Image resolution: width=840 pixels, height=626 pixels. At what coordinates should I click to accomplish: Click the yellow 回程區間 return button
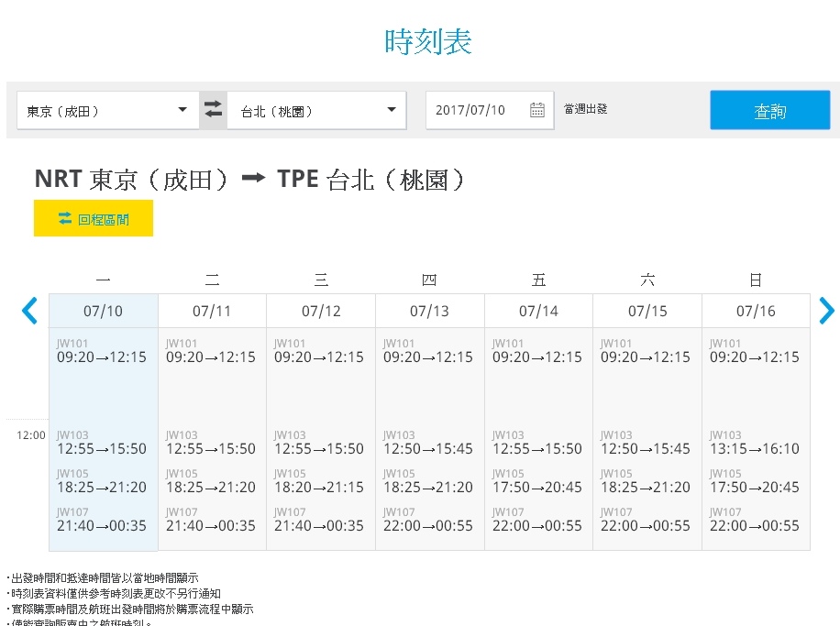pos(94,218)
